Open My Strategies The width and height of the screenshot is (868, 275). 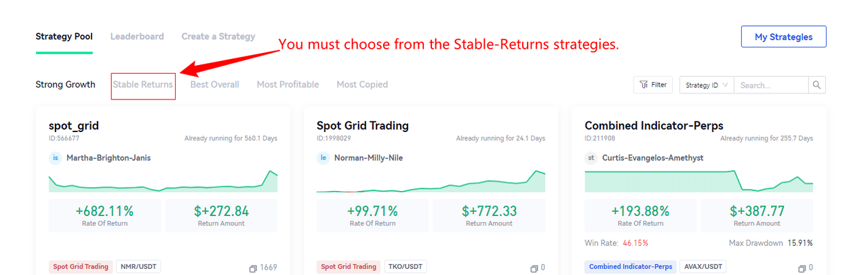tap(783, 37)
